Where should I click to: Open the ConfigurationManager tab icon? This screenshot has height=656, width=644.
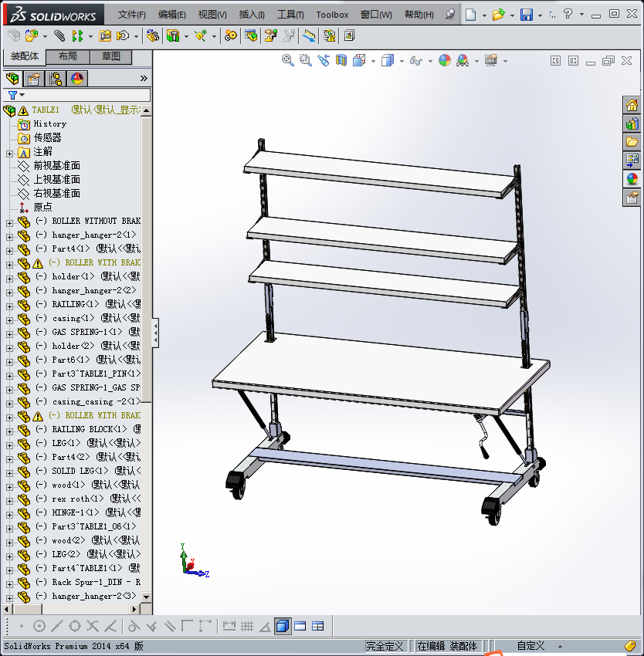coord(56,78)
